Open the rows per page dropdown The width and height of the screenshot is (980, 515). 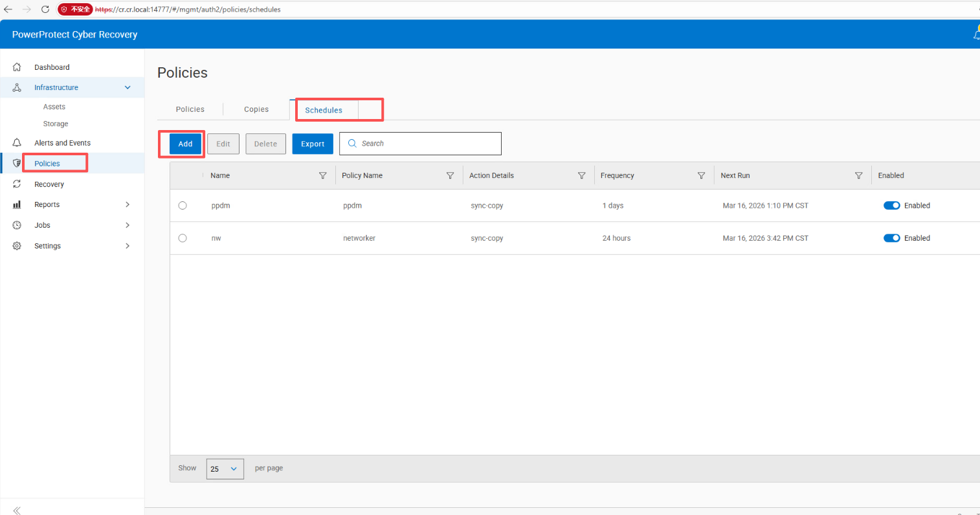click(x=225, y=469)
